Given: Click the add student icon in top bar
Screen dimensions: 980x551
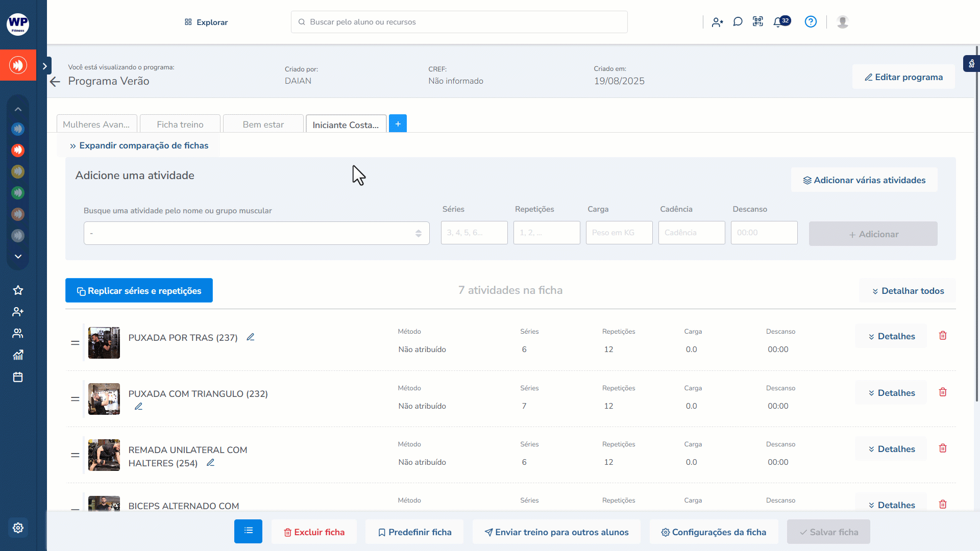Looking at the screenshot, I should pyautogui.click(x=717, y=22).
